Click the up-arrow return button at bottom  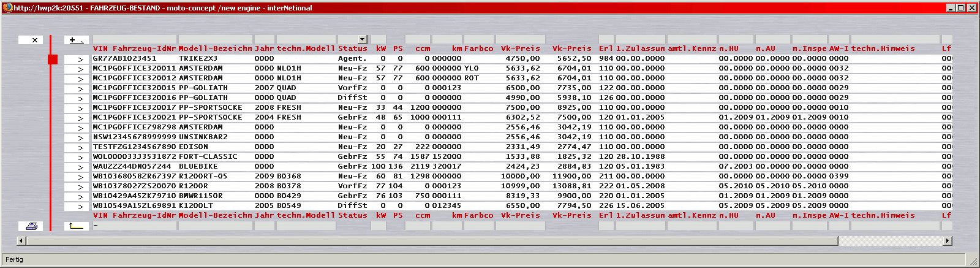coord(77,226)
